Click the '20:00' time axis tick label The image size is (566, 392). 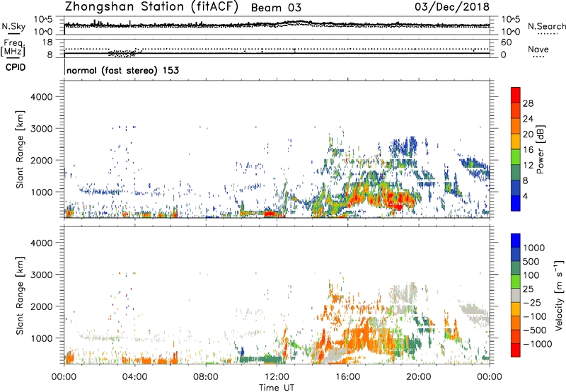419,377
